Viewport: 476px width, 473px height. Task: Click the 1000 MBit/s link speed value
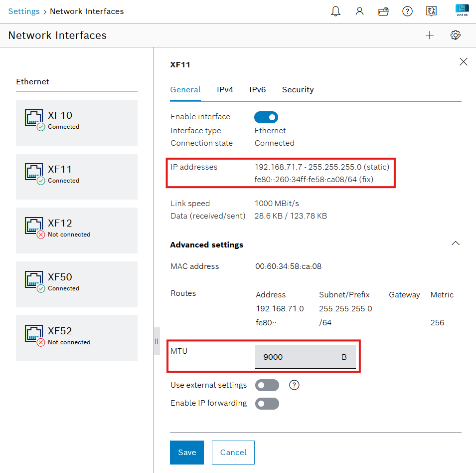(277, 203)
